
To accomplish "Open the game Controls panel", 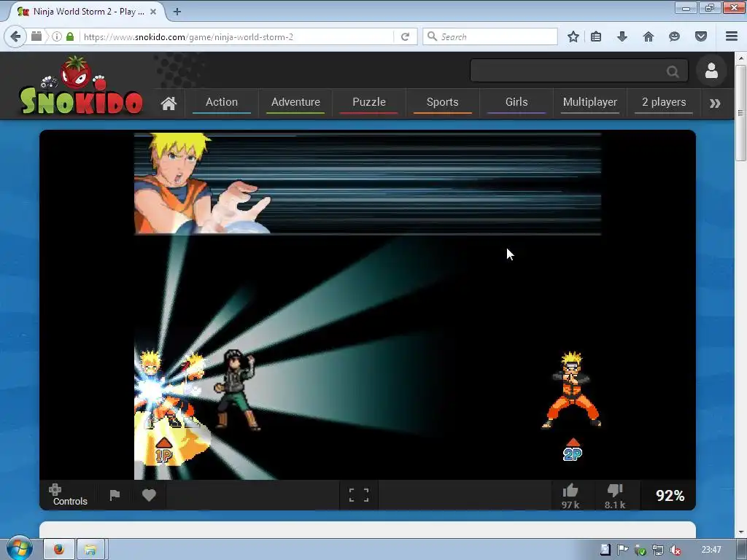I will pos(69,495).
